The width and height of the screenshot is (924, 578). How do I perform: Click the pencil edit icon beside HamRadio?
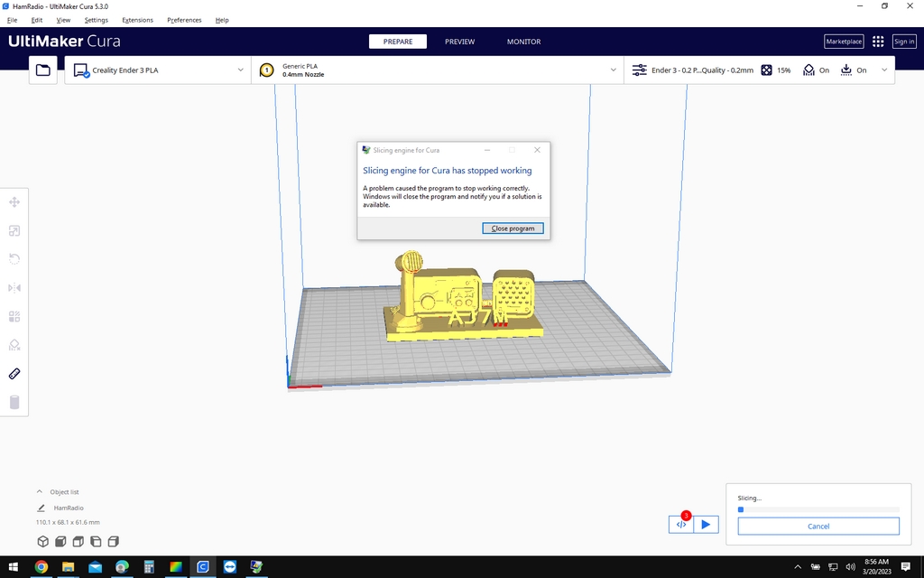point(41,508)
